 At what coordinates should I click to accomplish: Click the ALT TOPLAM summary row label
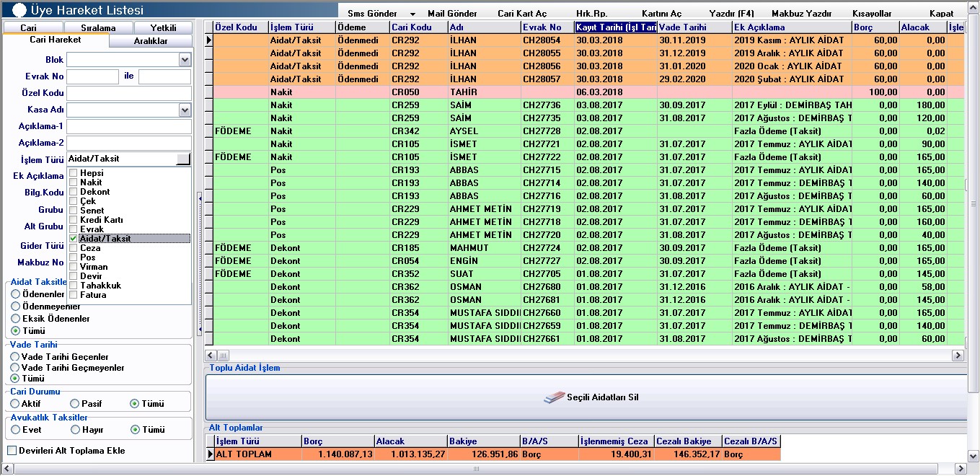coord(257,454)
